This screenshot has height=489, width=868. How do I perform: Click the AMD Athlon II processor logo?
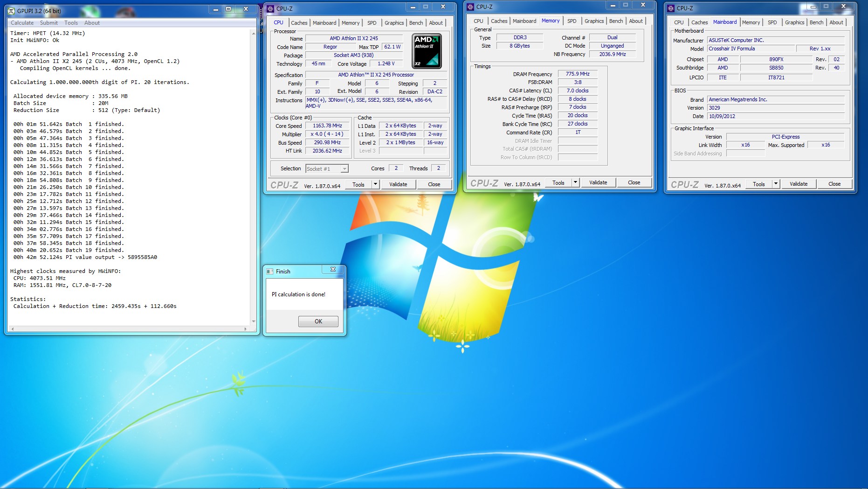(427, 51)
